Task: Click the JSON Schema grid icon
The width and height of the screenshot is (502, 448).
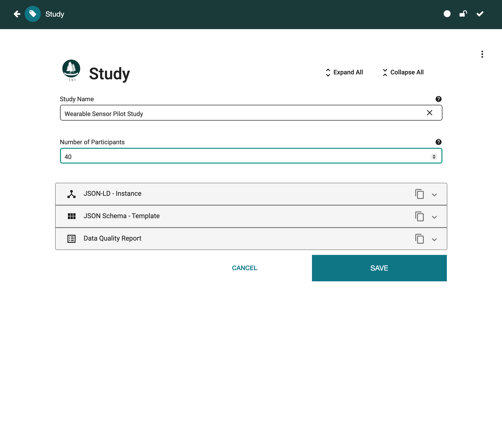Action: pyautogui.click(x=71, y=216)
